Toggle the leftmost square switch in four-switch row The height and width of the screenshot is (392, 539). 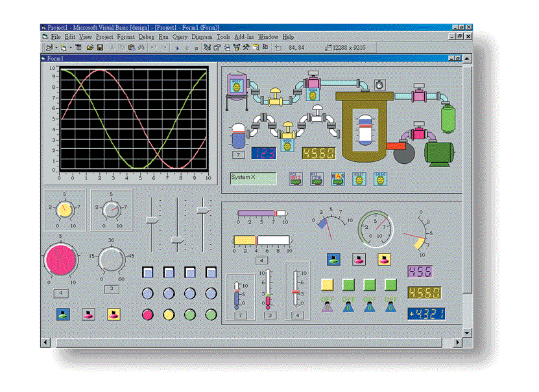pyautogui.click(x=148, y=272)
